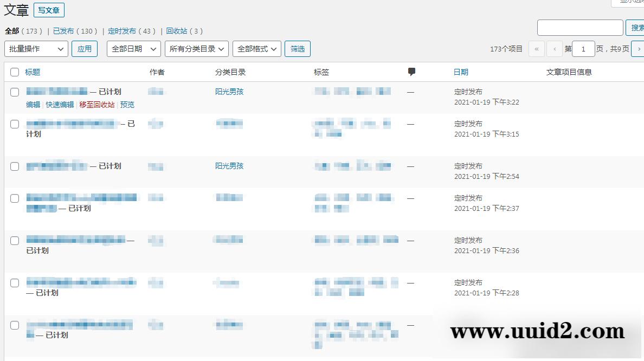
Task: Open the 批量操作 bulk actions dropdown
Action: pos(35,48)
